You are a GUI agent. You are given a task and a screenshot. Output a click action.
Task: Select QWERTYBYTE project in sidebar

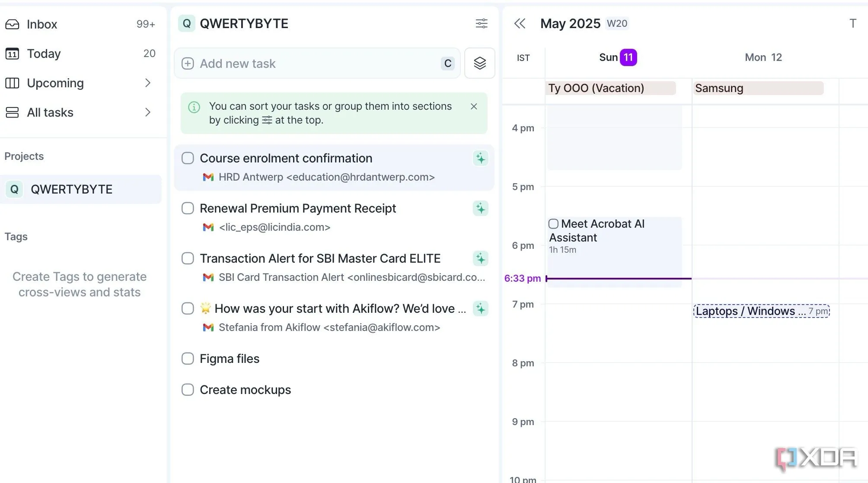click(x=81, y=189)
